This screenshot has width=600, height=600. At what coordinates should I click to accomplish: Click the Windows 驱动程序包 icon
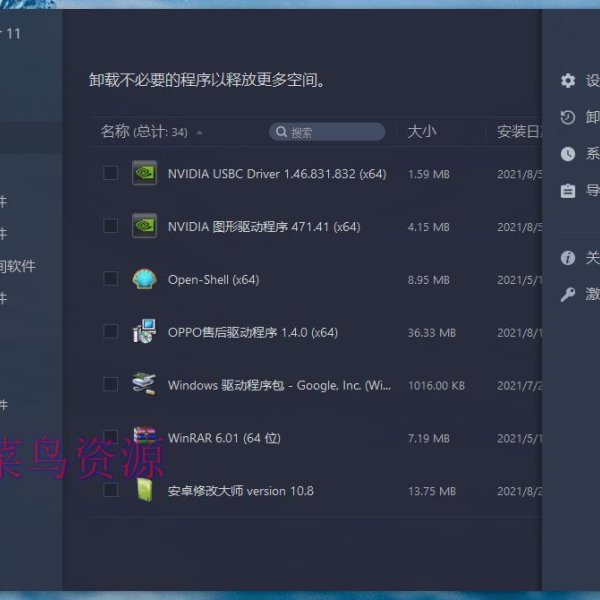144,384
